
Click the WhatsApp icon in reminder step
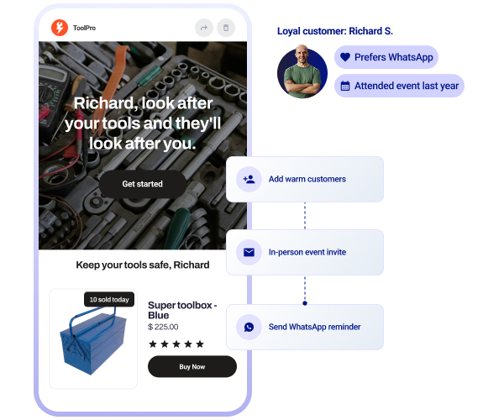249,327
